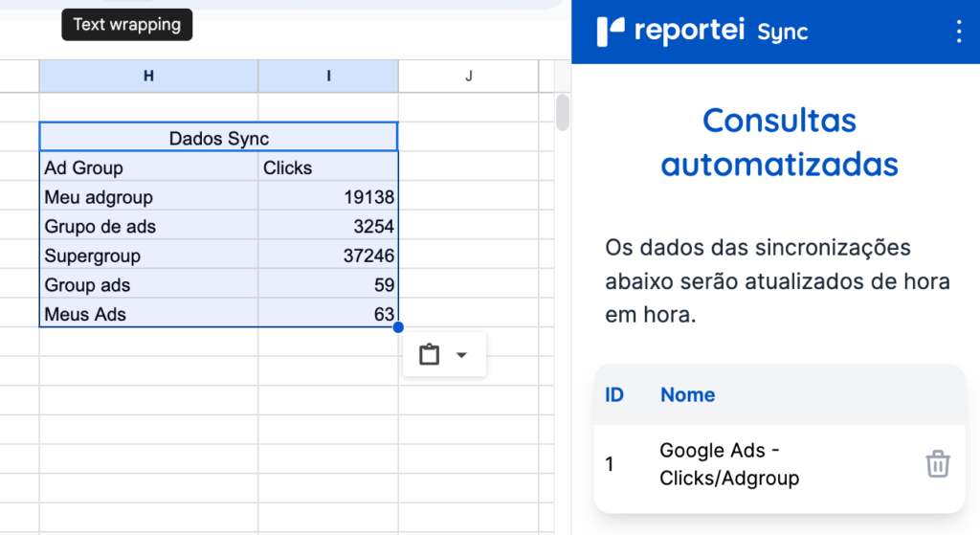Click the Dados Sync merged cell
Image resolution: width=980 pixels, height=535 pixels.
[218, 138]
